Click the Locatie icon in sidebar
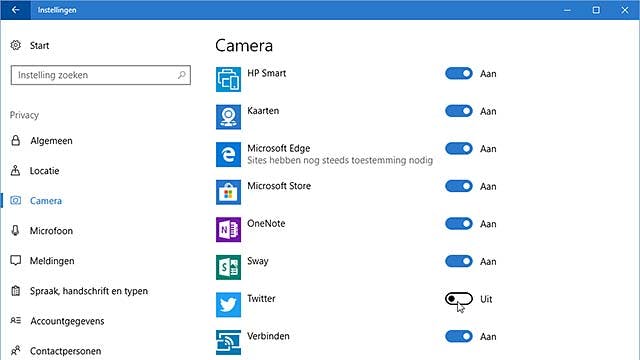This screenshot has width=640, height=360. tap(16, 171)
